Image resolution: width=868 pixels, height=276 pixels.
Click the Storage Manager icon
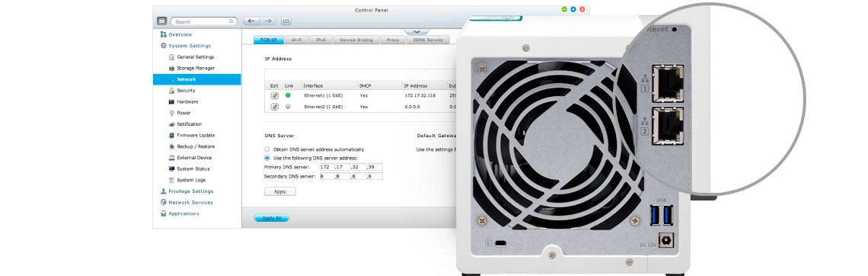[171, 68]
